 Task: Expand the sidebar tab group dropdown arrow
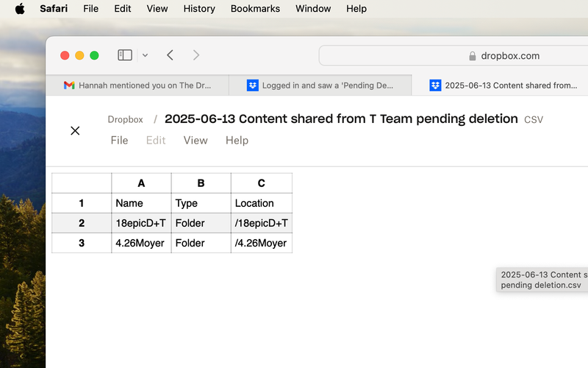pos(145,55)
